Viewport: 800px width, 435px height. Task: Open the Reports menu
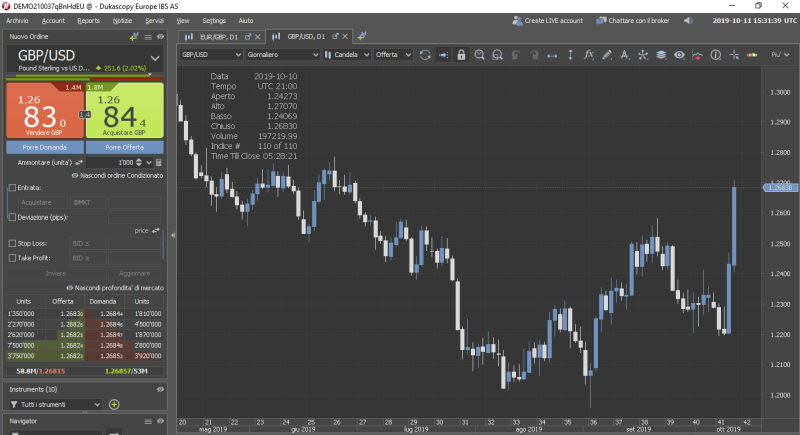pyautogui.click(x=88, y=20)
